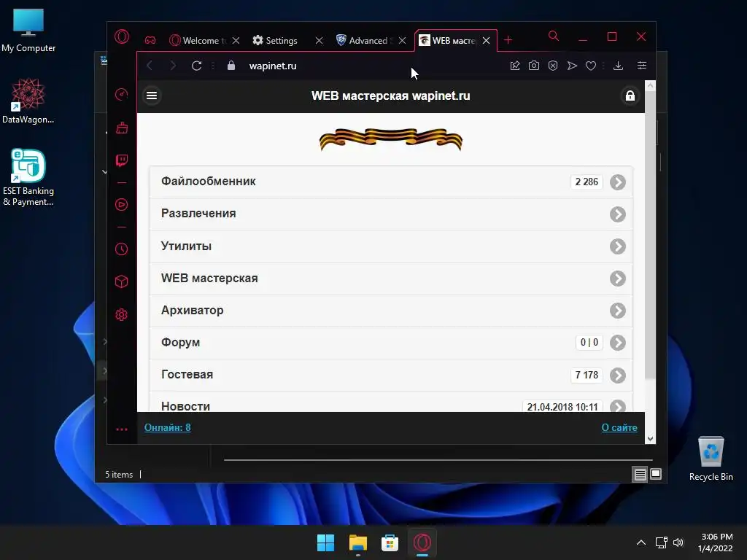Add page to bookmarks with heart icon

pyautogui.click(x=591, y=66)
